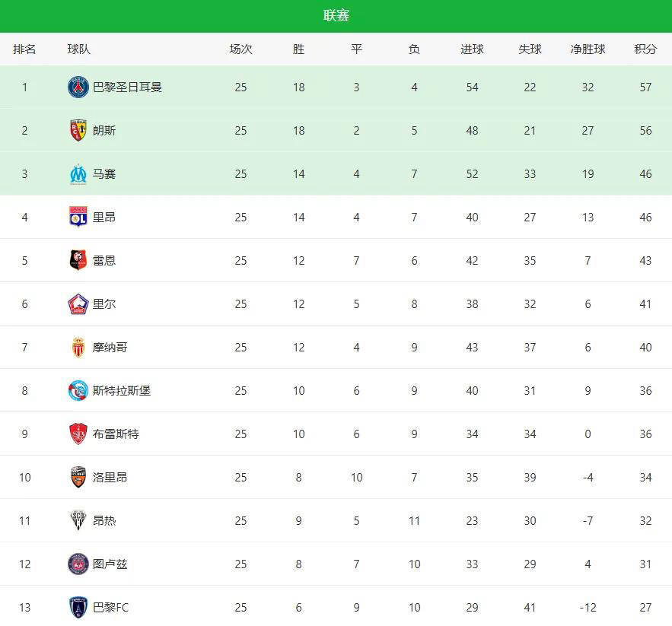The height and width of the screenshot is (626, 672).
Task: Click the 排名 column header
Action: pos(24,49)
